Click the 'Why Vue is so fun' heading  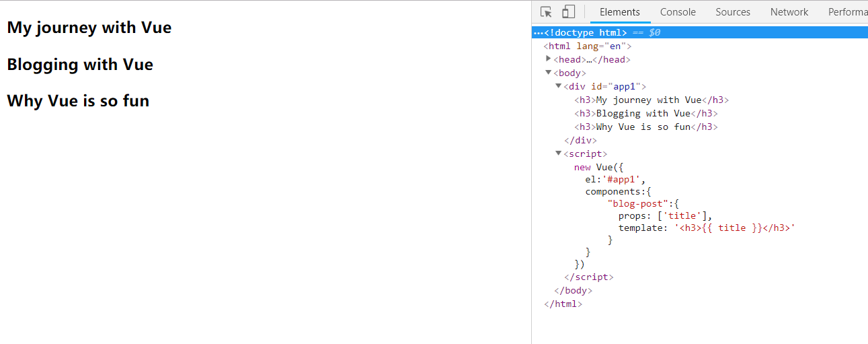point(78,101)
